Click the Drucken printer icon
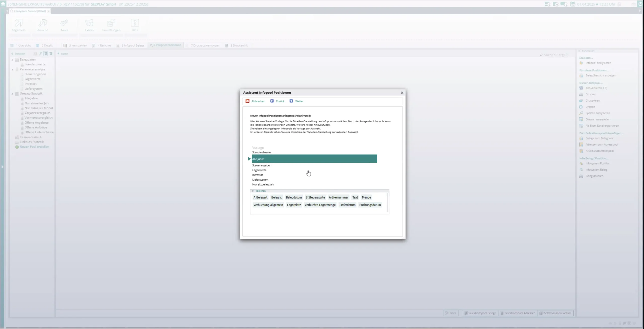644x329 pixels. 581,94
